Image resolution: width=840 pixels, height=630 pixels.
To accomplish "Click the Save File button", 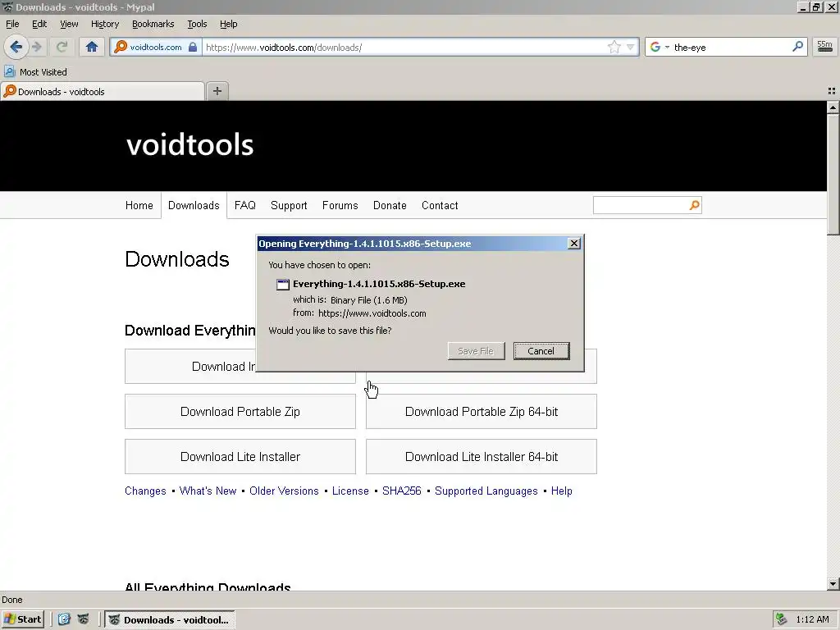I will click(x=477, y=351).
